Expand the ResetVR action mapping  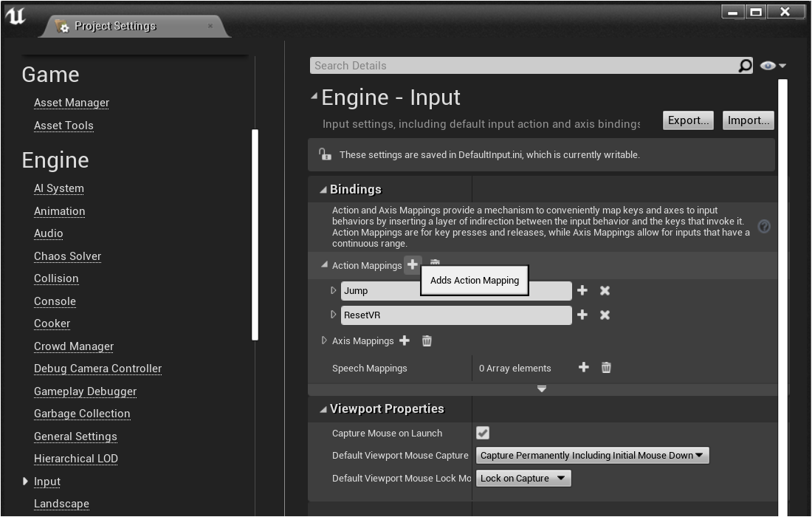[334, 315]
